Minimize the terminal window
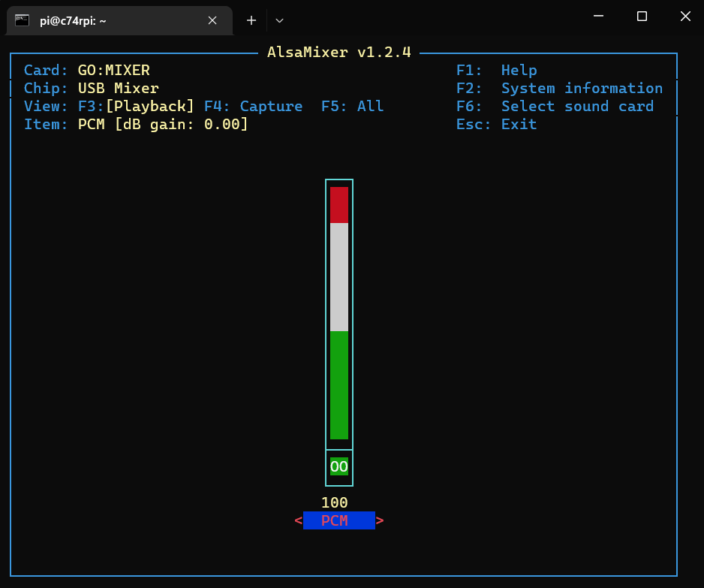 pos(598,17)
